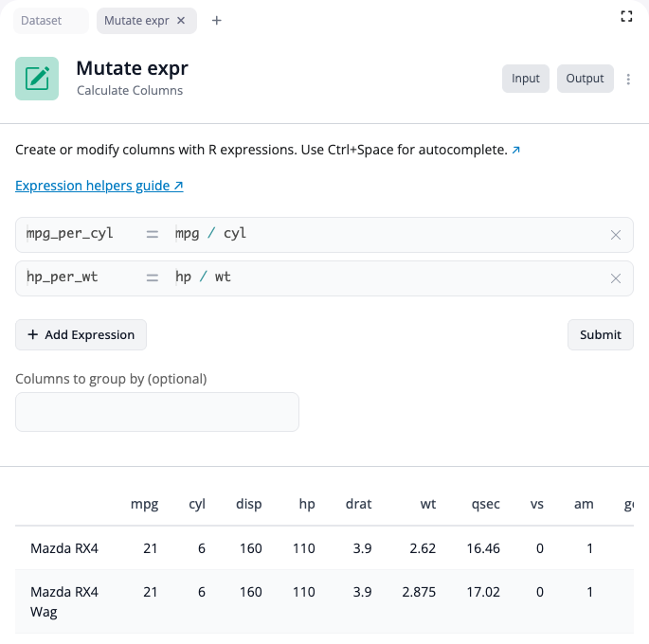Viewport: 649px width, 644px height.
Task: Click the Mutate expr block icon
Action: [37, 79]
